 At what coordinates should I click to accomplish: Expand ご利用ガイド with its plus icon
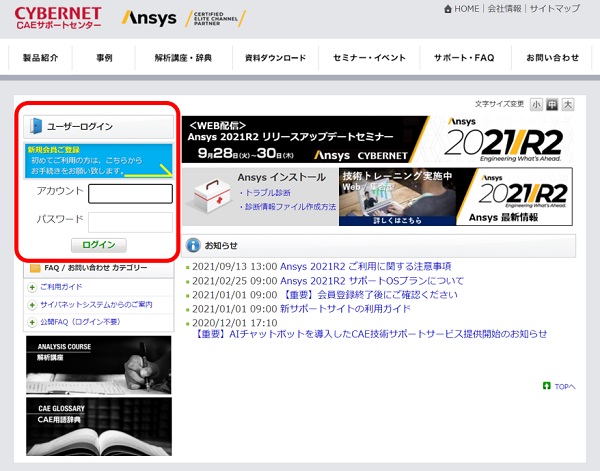coord(32,287)
